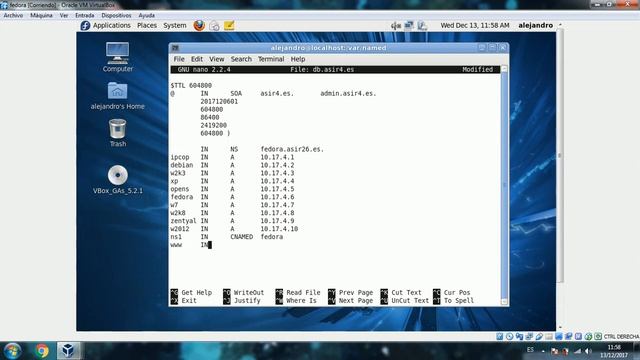Open the terminal Help menu
The height and width of the screenshot is (360, 640).
coord(298,59)
